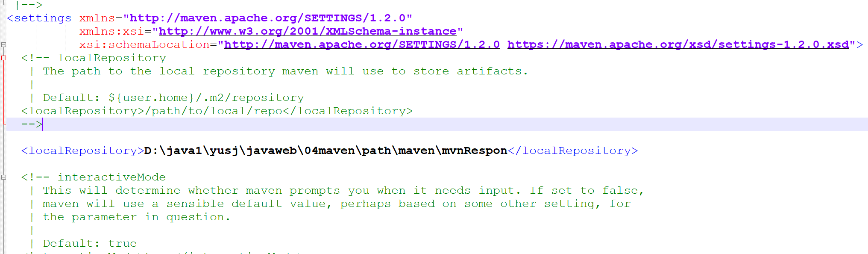Click the opening settings tag name
868x254 pixels.
pos(42,18)
